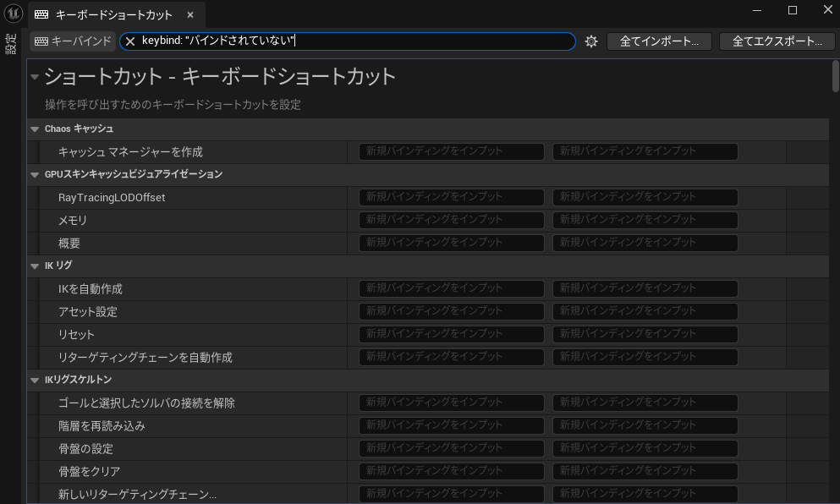The width and height of the screenshot is (840, 504).
Task: Set second binding for 骨盤をクリア
Action: click(x=645, y=471)
